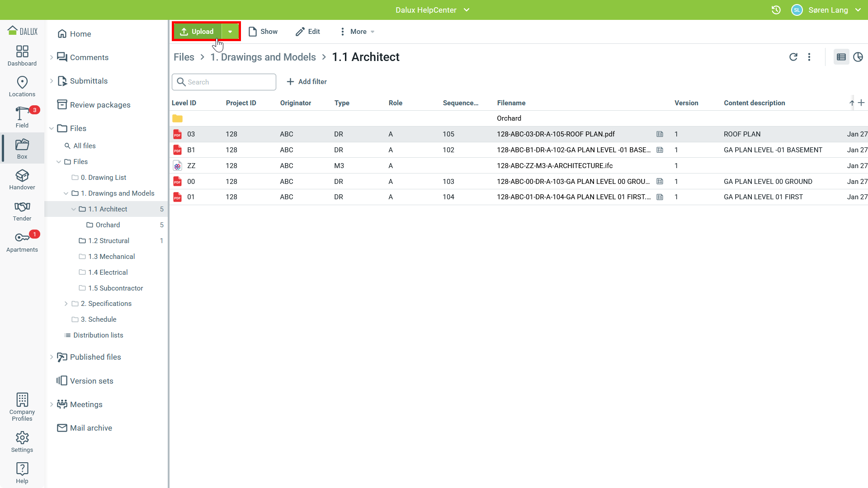Click the Add filter button
The width and height of the screenshot is (868, 488).
307,82
